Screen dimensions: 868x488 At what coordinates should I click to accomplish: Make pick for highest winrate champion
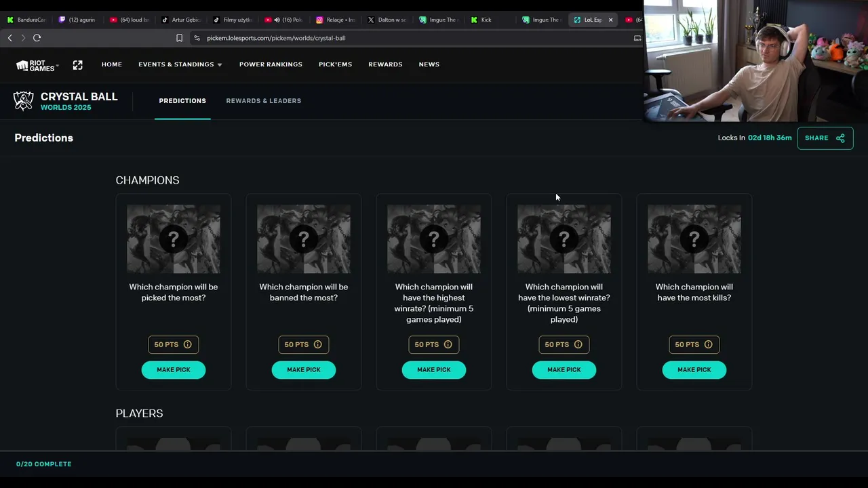(x=434, y=369)
